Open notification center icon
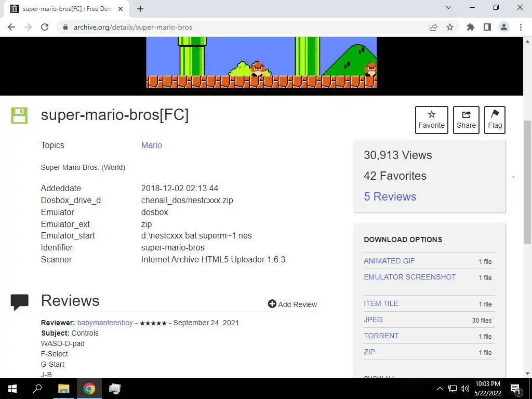The height and width of the screenshot is (399, 532). (x=515, y=389)
